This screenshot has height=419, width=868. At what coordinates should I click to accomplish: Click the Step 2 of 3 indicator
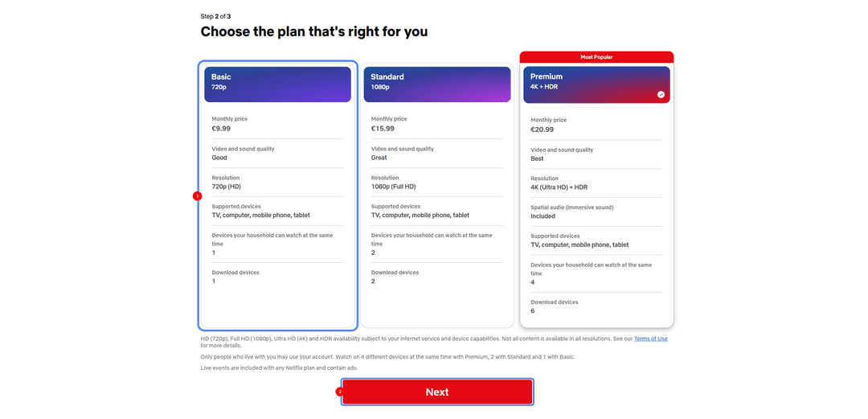point(216,17)
